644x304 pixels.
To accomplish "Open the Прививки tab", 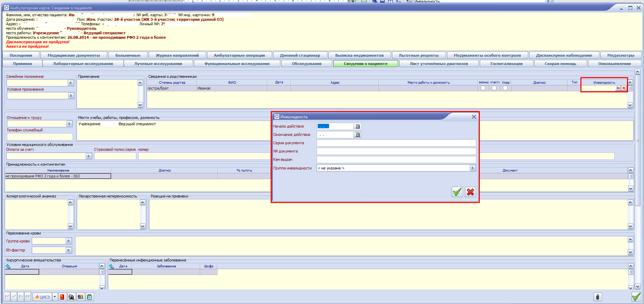I will click(x=22, y=64).
